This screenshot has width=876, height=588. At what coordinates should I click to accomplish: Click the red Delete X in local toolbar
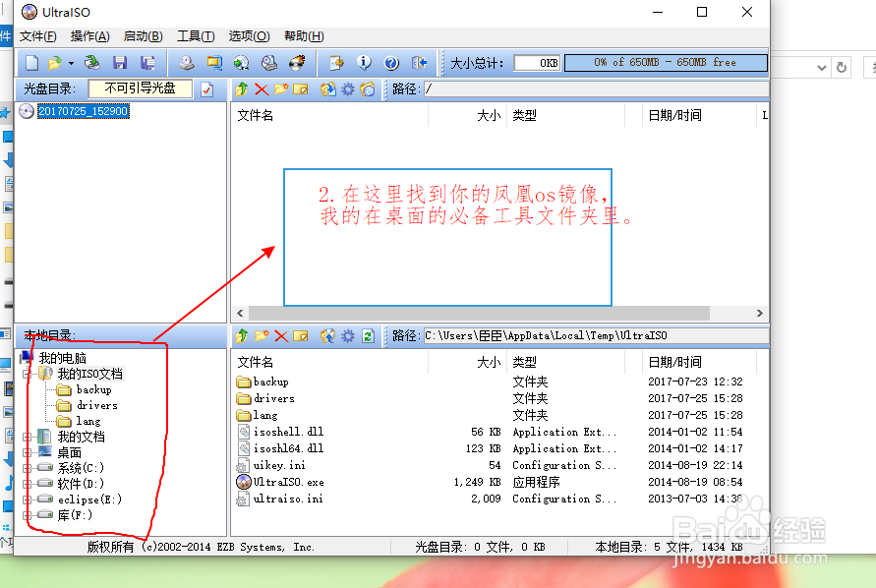tap(281, 336)
